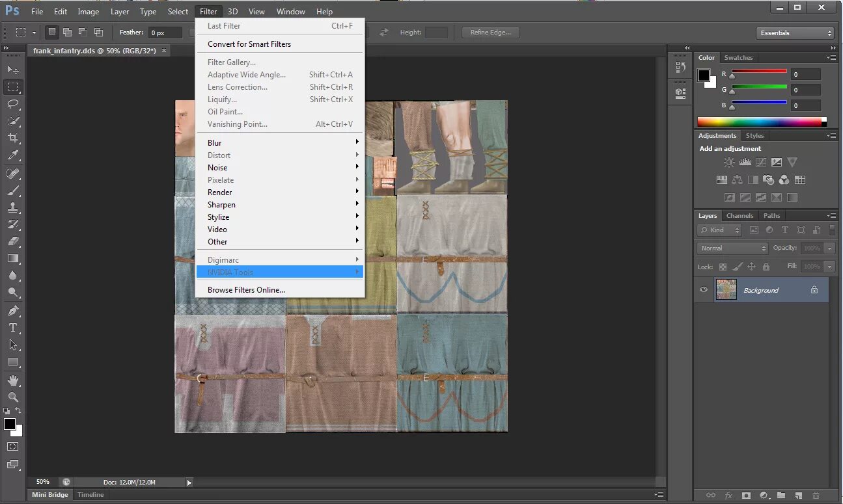Add a layer mask icon

[x=747, y=496]
